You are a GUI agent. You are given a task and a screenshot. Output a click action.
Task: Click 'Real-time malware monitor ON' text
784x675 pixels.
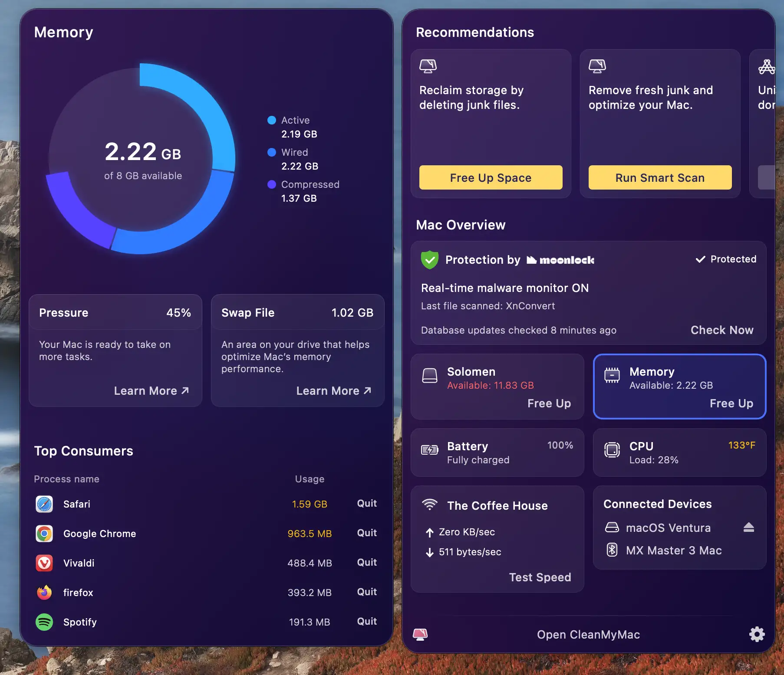tap(505, 288)
